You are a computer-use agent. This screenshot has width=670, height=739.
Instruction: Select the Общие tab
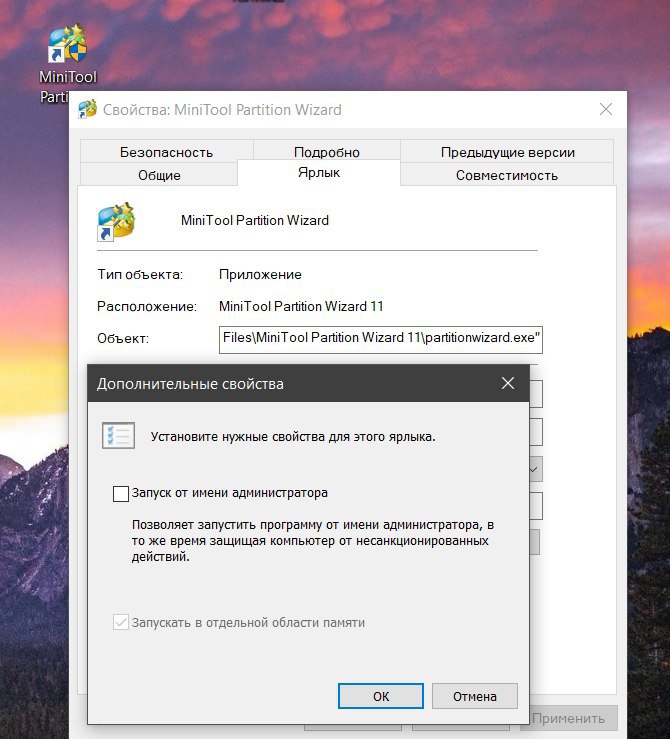[159, 175]
